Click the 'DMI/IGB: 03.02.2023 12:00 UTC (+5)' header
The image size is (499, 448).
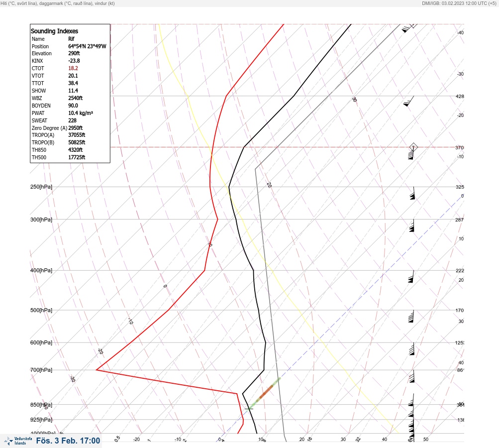459,3
